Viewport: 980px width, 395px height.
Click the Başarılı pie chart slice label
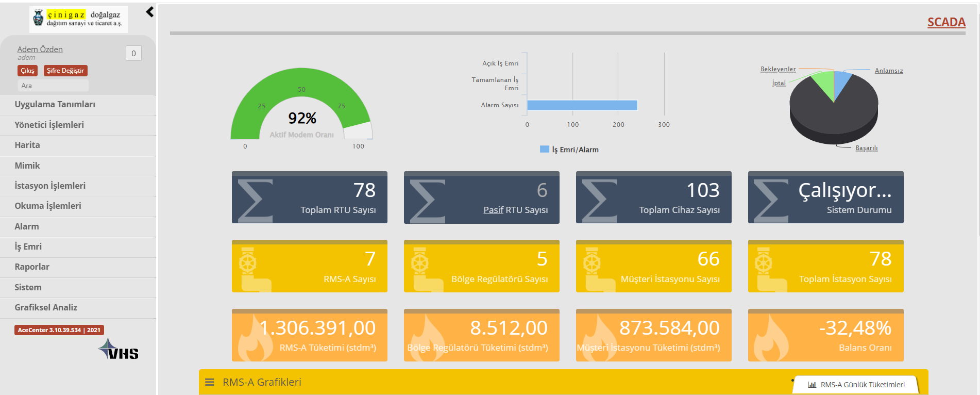click(x=867, y=148)
